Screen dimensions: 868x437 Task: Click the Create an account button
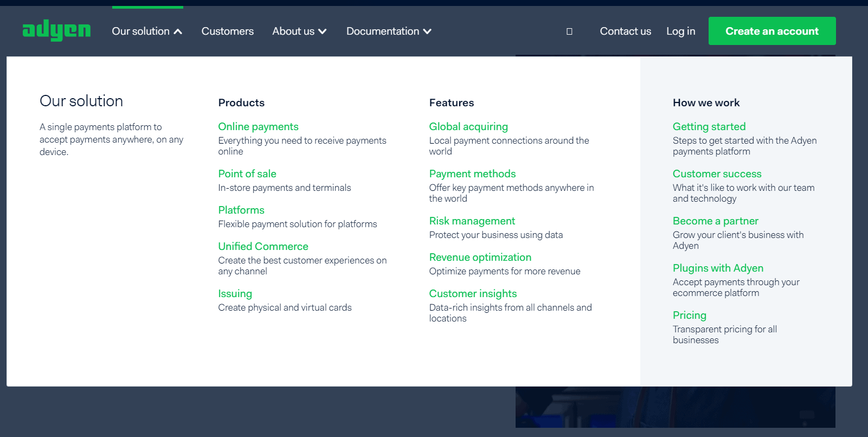pyautogui.click(x=772, y=31)
